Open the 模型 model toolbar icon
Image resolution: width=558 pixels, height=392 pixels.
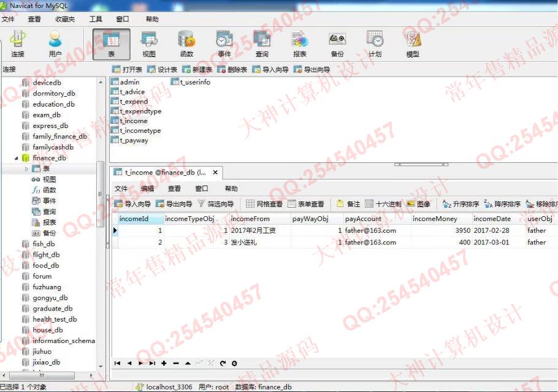[x=413, y=44]
